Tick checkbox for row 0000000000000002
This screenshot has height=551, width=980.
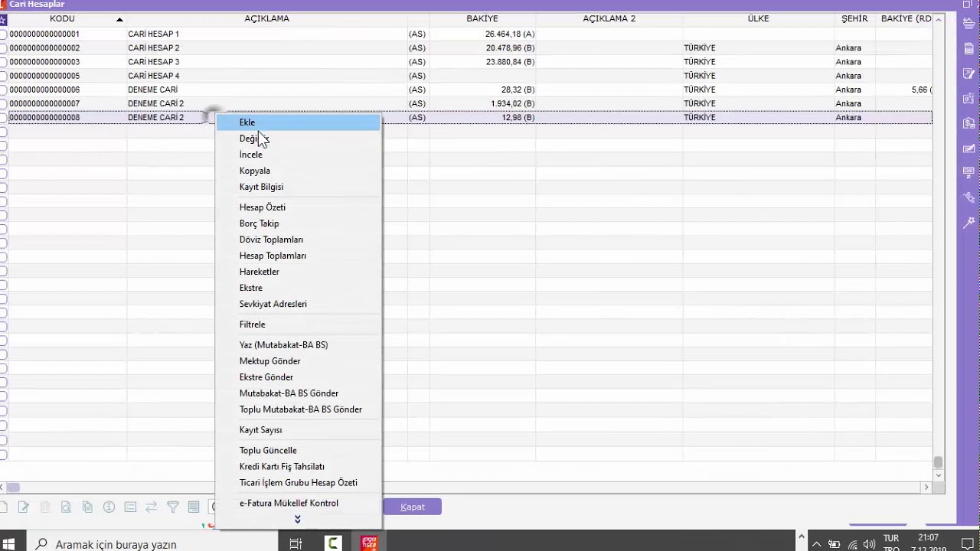tap(3, 48)
